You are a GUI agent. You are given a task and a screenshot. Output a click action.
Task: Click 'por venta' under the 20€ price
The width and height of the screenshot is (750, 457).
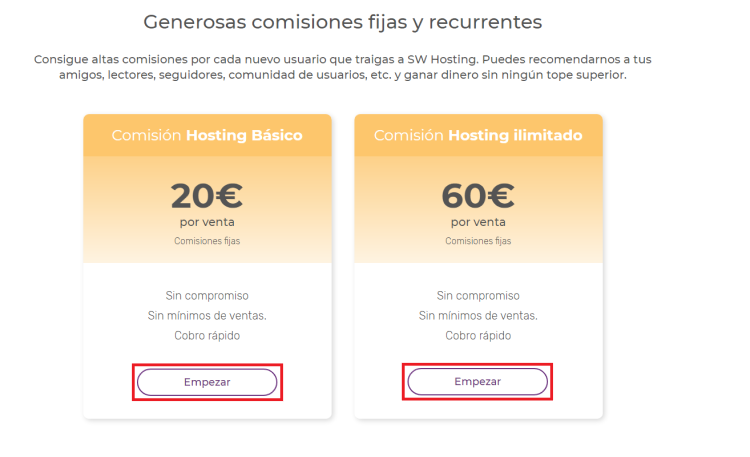click(x=207, y=222)
